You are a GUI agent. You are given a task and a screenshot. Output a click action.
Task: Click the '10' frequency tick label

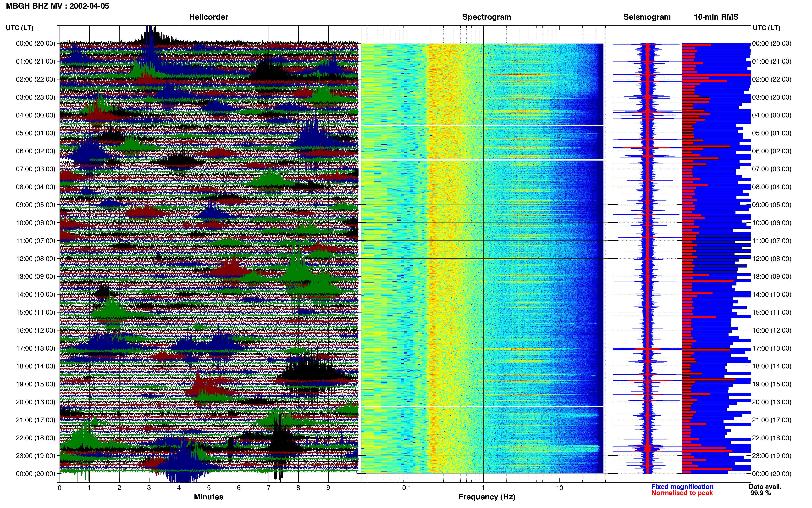(559, 488)
